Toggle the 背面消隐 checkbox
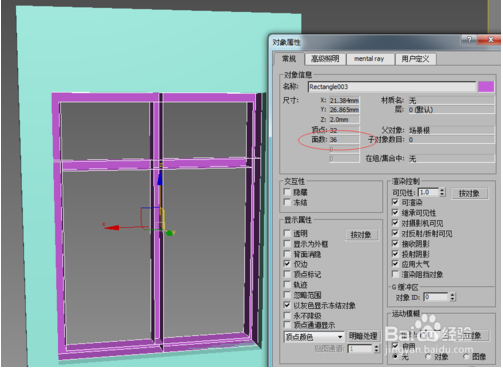The height and width of the screenshot is (369, 503). point(287,254)
